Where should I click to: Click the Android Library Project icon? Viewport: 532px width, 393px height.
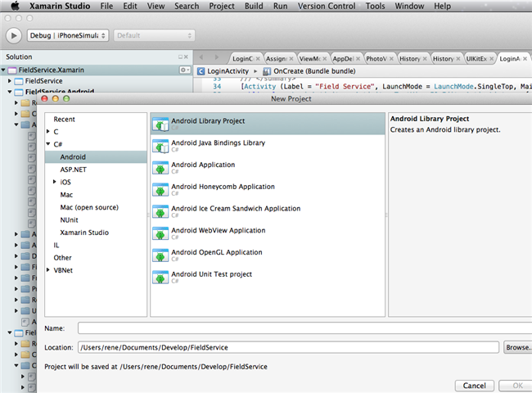tap(160, 124)
